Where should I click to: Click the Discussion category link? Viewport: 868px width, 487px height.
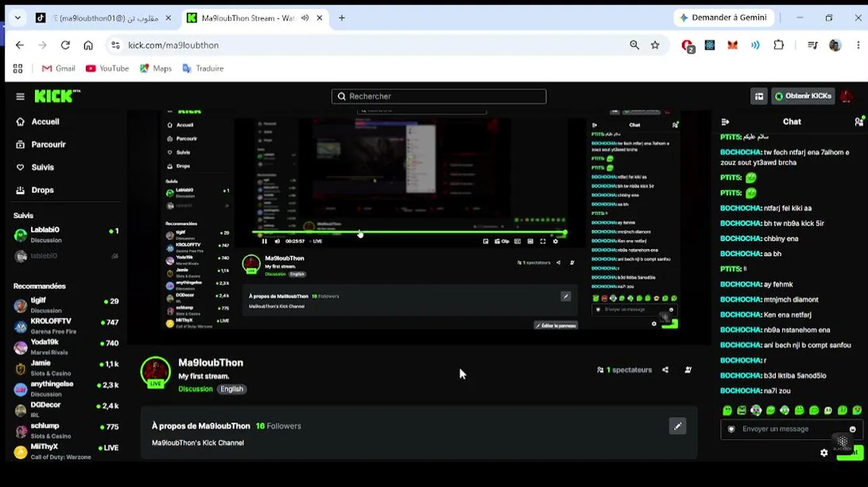pyautogui.click(x=195, y=389)
